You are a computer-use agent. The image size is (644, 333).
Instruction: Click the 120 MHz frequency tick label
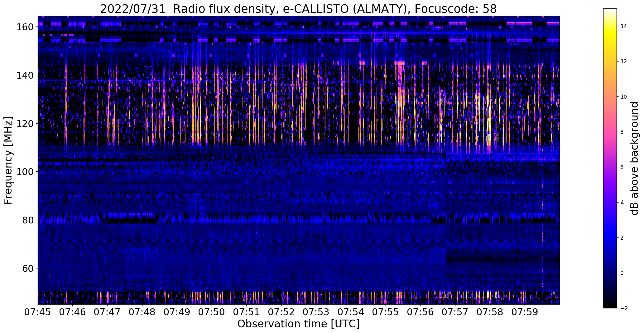[25, 124]
